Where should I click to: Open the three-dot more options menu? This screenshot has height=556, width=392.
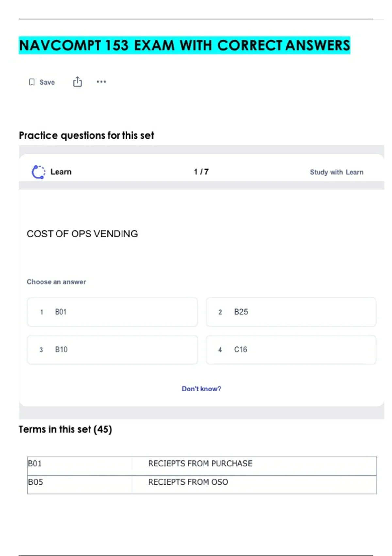(101, 82)
